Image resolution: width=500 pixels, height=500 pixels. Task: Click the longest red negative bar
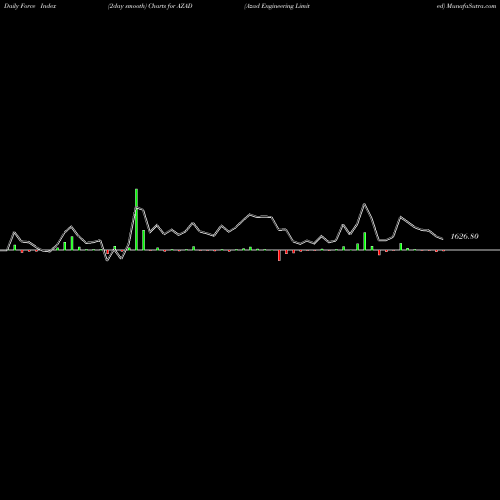(279, 255)
